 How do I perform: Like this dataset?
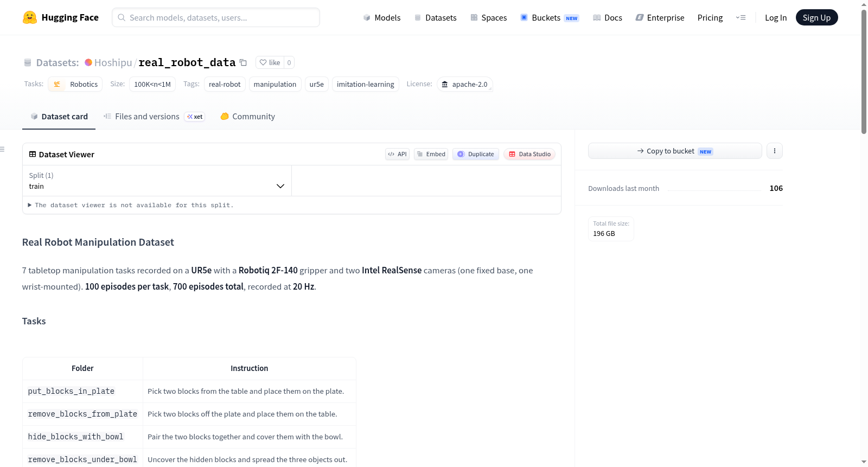[x=270, y=62]
